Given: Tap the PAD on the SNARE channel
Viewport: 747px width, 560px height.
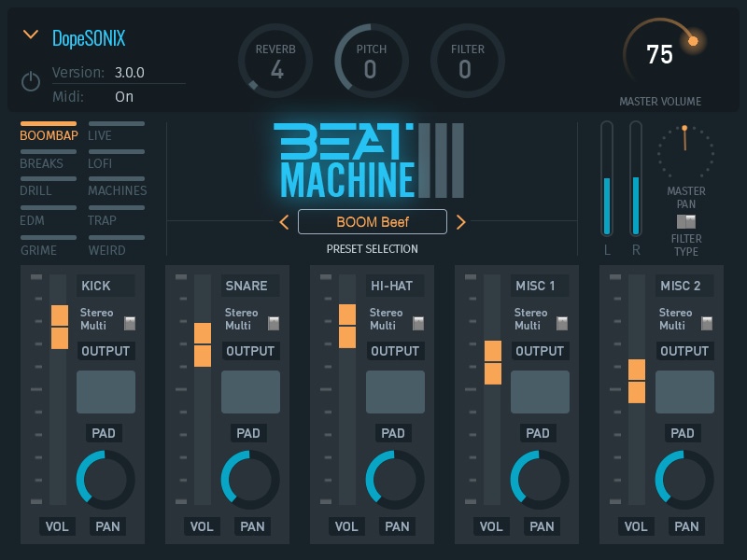Looking at the screenshot, I should click(x=250, y=392).
